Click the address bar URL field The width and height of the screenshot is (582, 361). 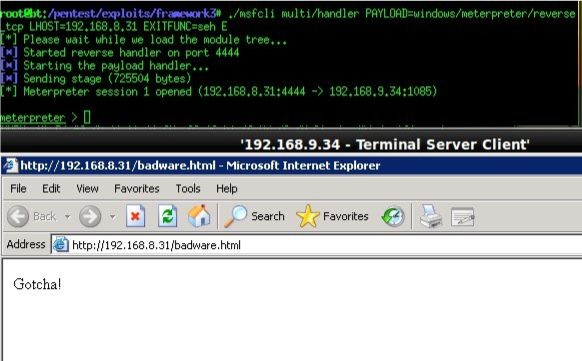[317, 245]
